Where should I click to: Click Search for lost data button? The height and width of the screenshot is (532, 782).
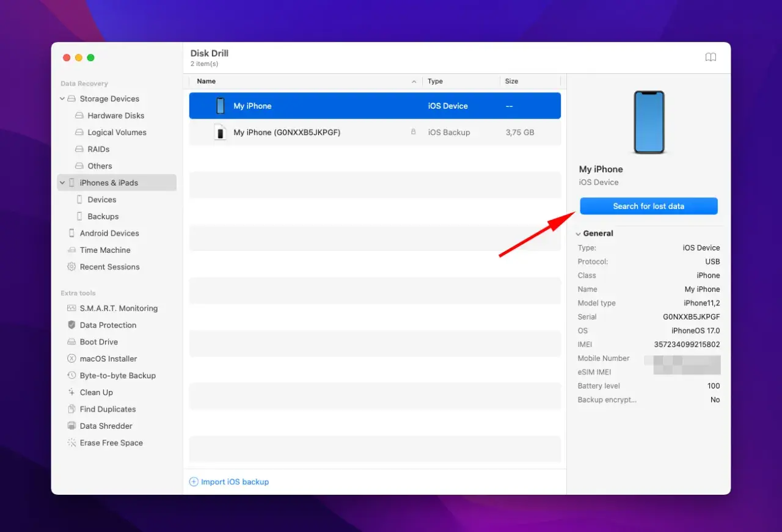click(649, 206)
